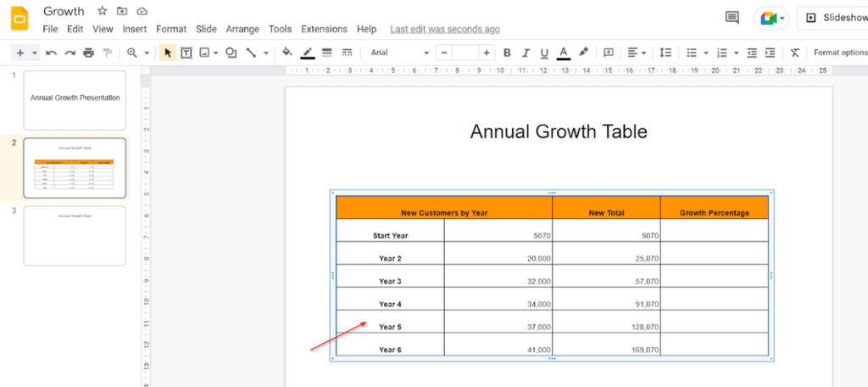868x387 pixels.
Task: Open the line type dropdown arrow
Action: point(265,53)
